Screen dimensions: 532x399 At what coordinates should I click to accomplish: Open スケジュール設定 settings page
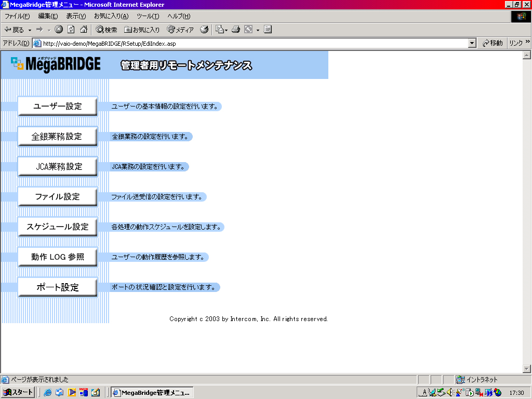57,227
